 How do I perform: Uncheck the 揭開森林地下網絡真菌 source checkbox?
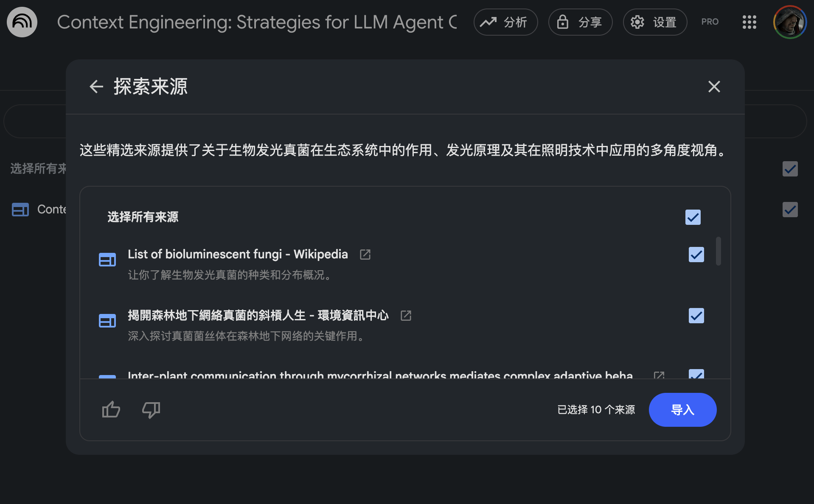click(696, 316)
